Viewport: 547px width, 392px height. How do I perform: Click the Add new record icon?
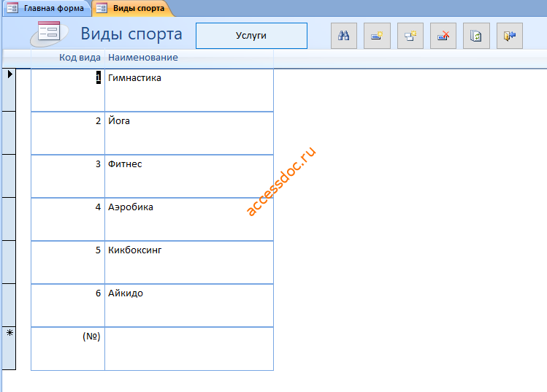point(377,36)
